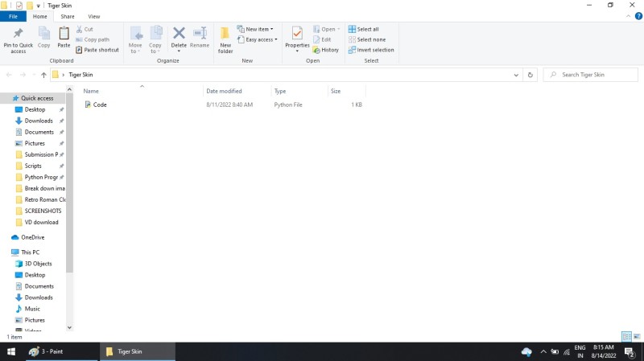The width and height of the screenshot is (644, 361).
Task: Click the Copy ribbon icon
Action: click(44, 33)
